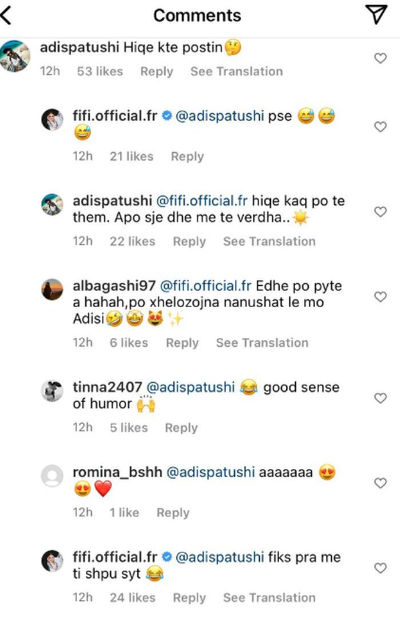Open albagashi97's profile avatar
The width and height of the screenshot is (400, 622).
click(x=52, y=289)
